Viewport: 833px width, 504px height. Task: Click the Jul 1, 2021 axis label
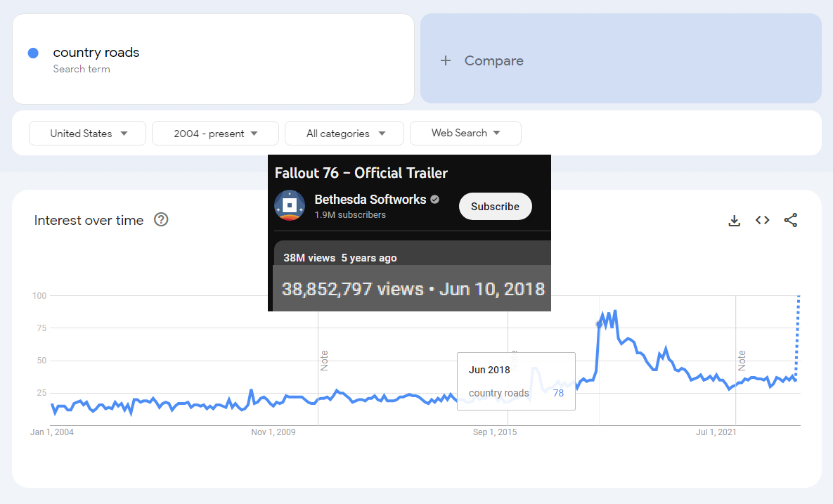tap(716, 432)
